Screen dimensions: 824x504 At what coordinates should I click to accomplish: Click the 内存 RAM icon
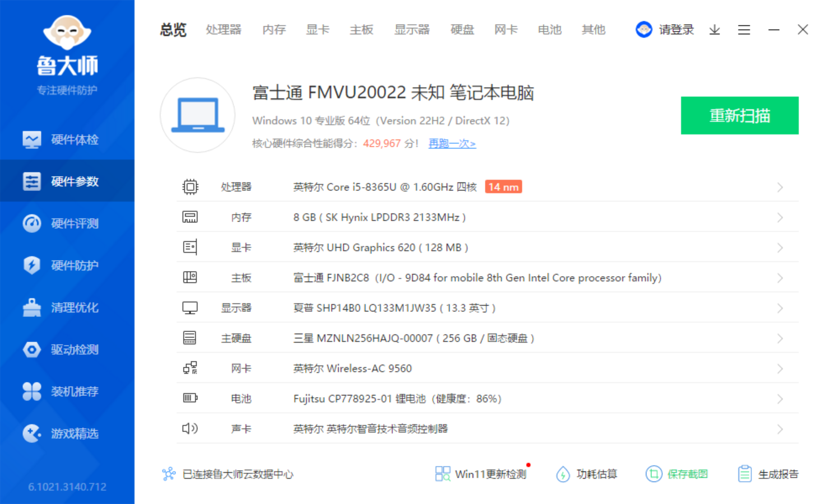point(190,217)
